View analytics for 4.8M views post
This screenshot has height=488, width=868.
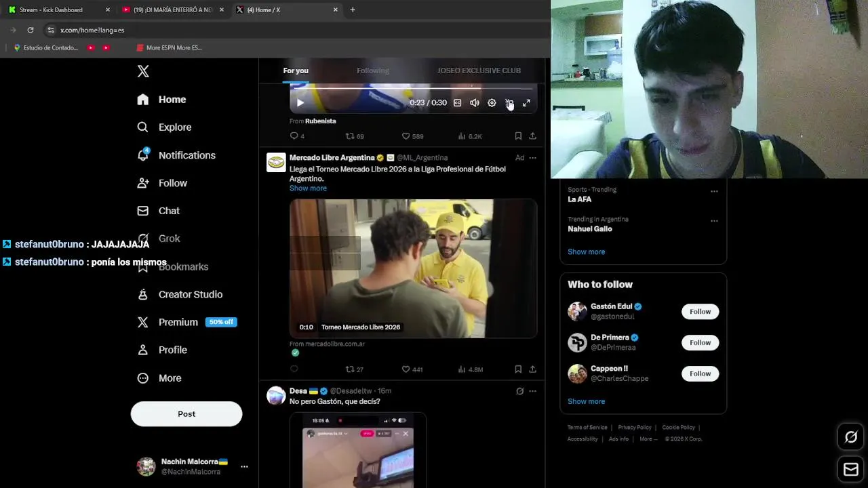pyautogui.click(x=470, y=369)
